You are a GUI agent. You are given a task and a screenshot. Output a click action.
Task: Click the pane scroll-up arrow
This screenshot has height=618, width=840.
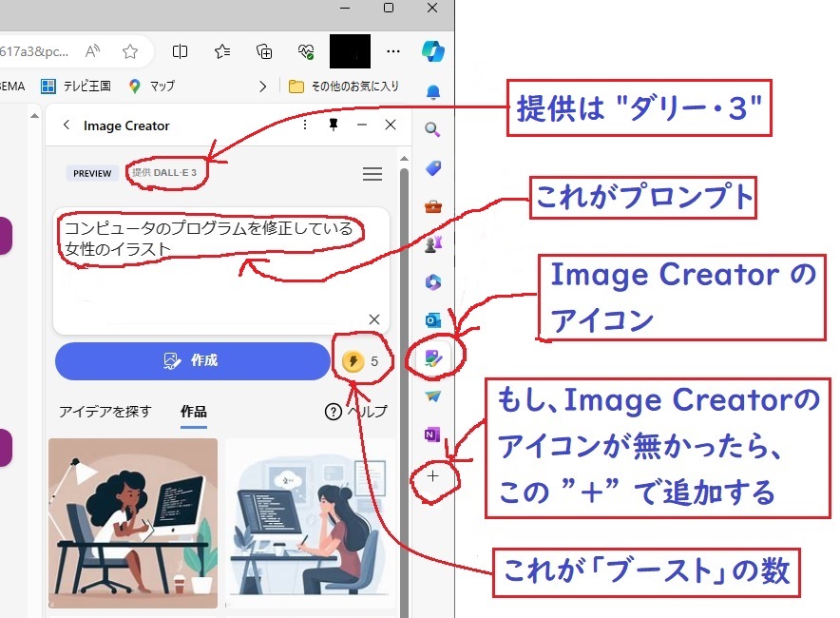pos(405,159)
